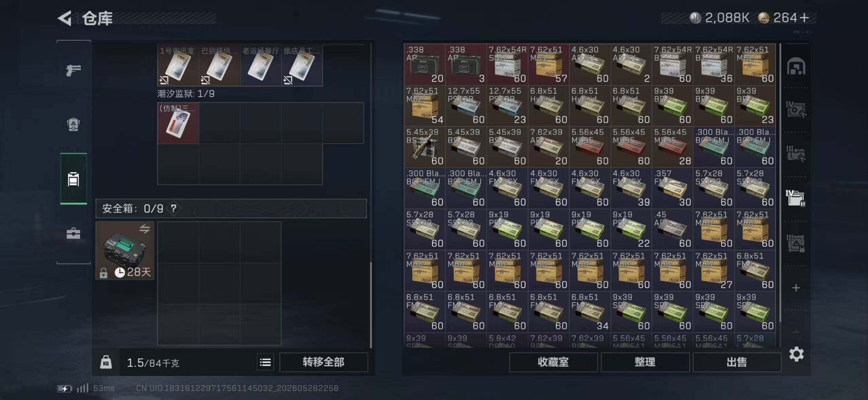This screenshot has width=868, height=400.
Task: Select the 7.62x51 M61 stack of 57
Action: (x=549, y=64)
